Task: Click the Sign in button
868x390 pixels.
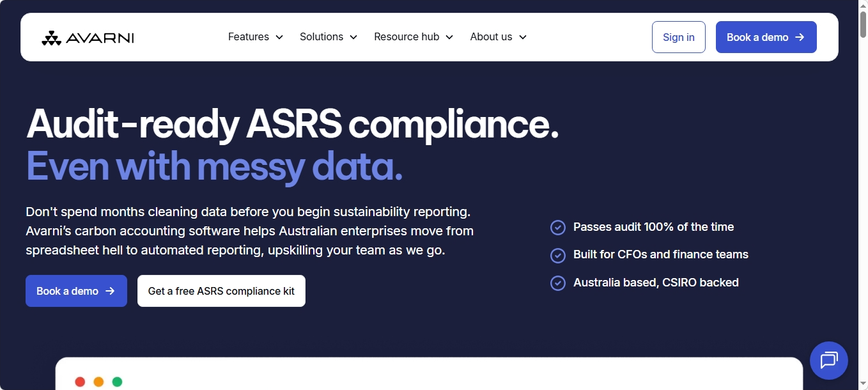Action: pos(679,37)
